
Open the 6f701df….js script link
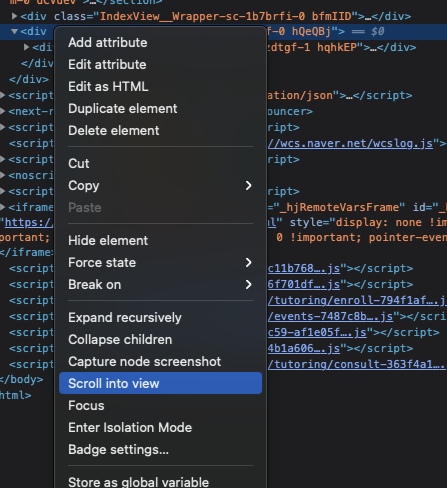pyautogui.click(x=304, y=285)
